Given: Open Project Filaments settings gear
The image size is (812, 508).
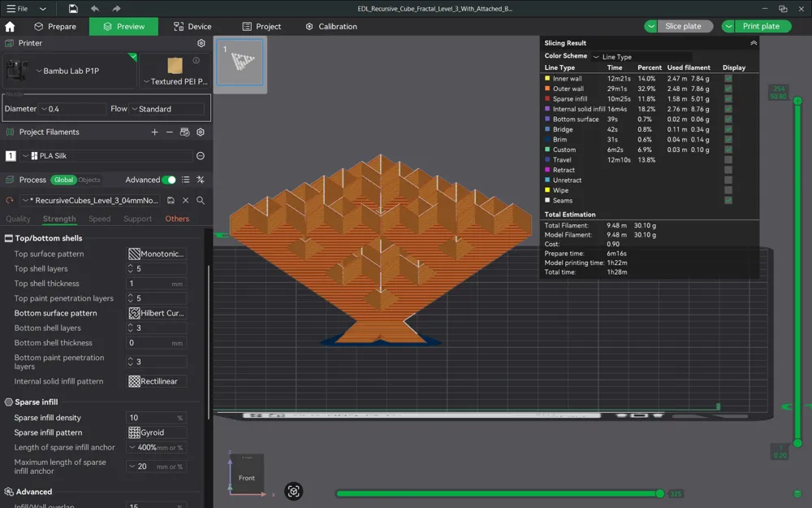Looking at the screenshot, I should [x=201, y=132].
